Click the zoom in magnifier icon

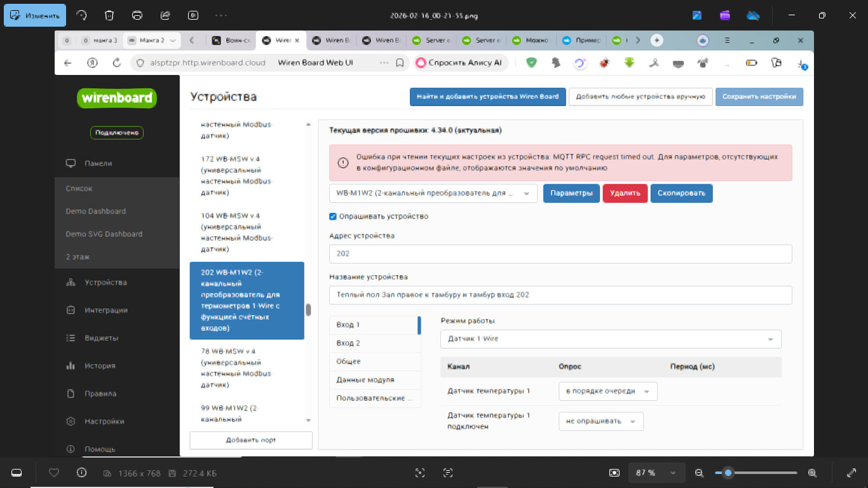point(812,473)
